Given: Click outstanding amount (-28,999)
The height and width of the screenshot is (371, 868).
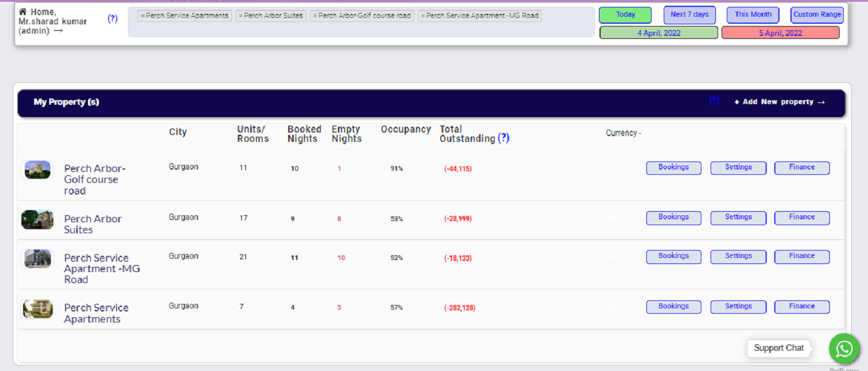Looking at the screenshot, I should (458, 219).
